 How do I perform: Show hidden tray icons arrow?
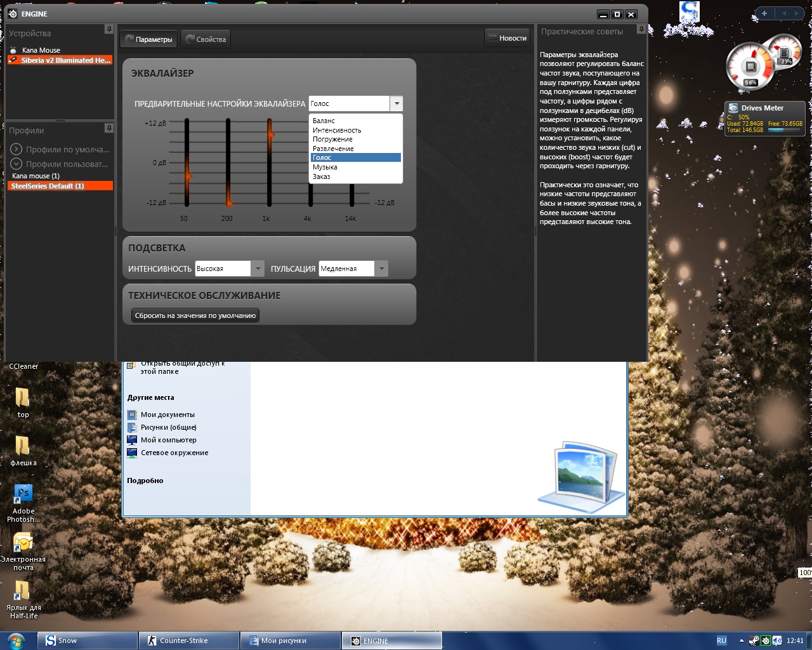pos(740,640)
